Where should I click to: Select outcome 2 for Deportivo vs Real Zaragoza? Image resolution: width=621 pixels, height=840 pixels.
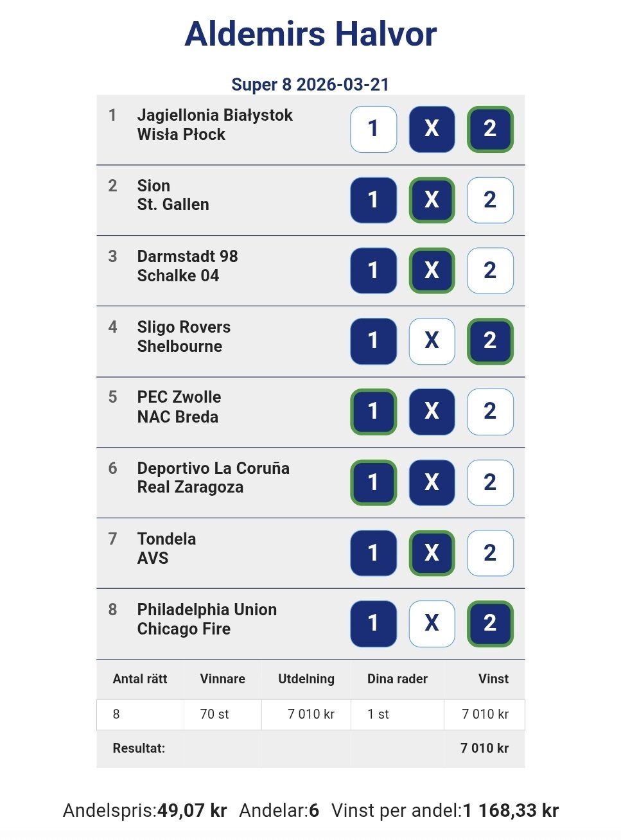pyautogui.click(x=490, y=482)
